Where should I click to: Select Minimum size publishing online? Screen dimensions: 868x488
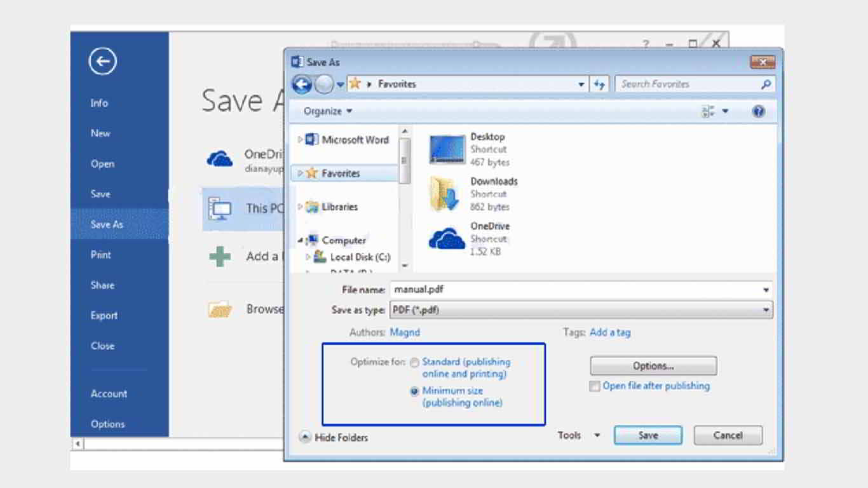coord(414,391)
